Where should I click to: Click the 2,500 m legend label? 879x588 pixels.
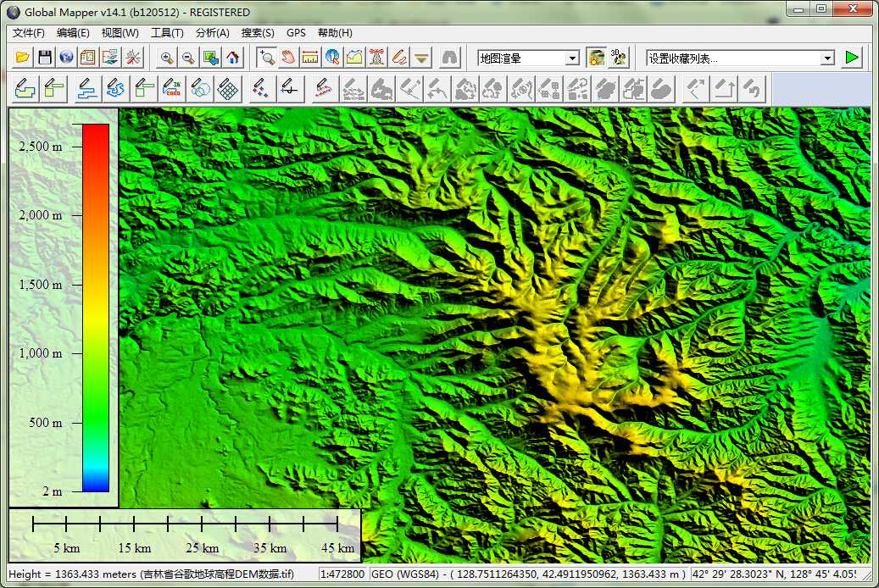coord(41,147)
